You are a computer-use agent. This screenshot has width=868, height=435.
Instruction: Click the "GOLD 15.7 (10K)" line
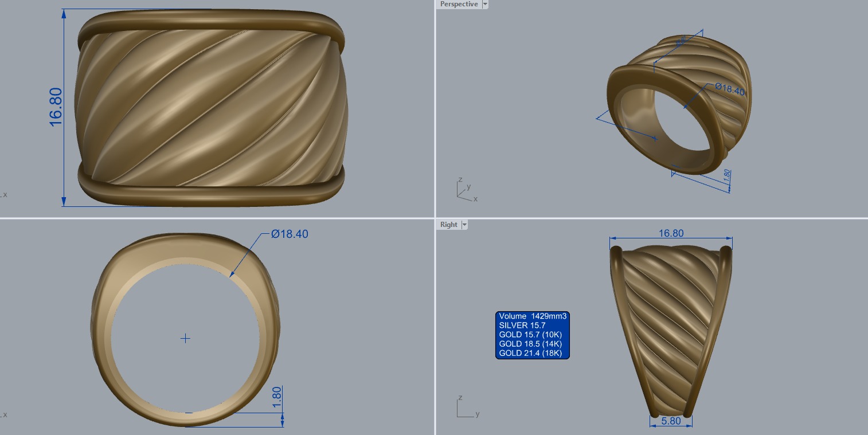pyautogui.click(x=530, y=335)
